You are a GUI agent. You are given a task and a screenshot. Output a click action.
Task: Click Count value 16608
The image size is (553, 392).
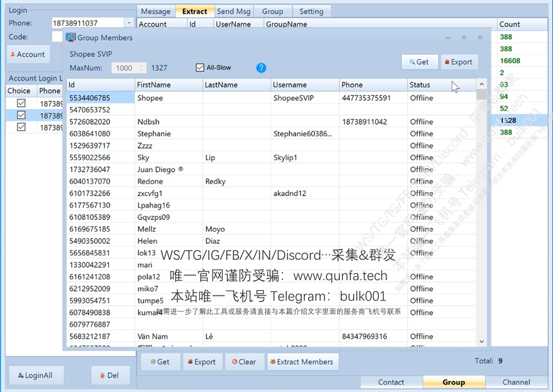click(510, 61)
